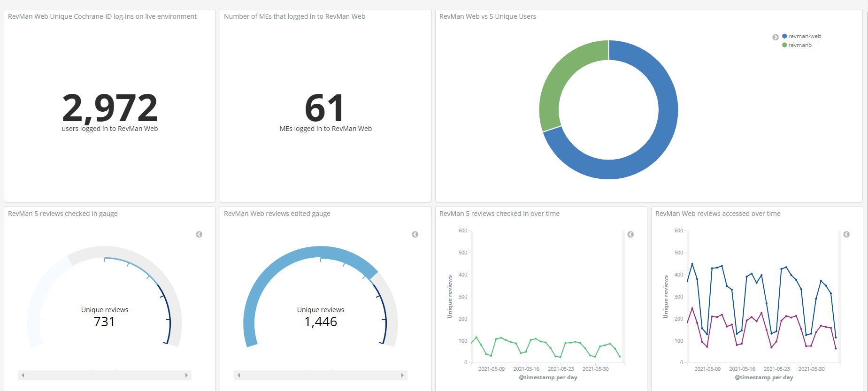The height and width of the screenshot is (391, 868).
Task: Click right scroll arrow under RevMan Web gauge
Action: [x=402, y=375]
